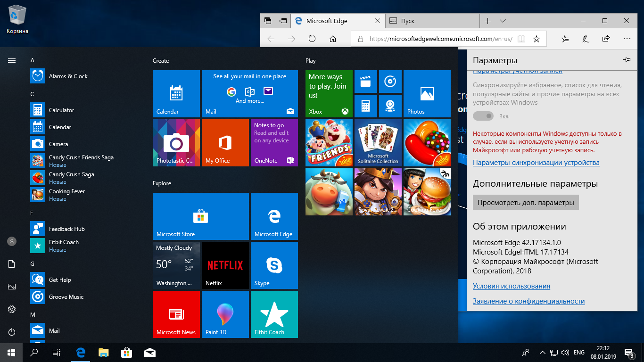Launch Get Help from the app list
The width and height of the screenshot is (644, 362).
tap(85, 280)
